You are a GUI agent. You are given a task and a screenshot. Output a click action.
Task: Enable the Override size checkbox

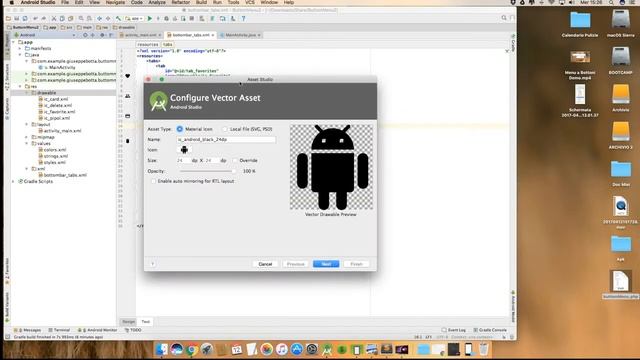click(235, 160)
